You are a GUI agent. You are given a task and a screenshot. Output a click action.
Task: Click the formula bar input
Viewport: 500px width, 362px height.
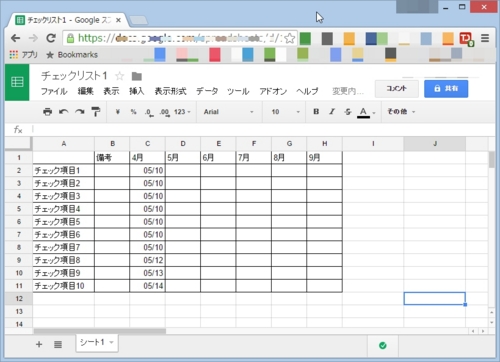263,129
